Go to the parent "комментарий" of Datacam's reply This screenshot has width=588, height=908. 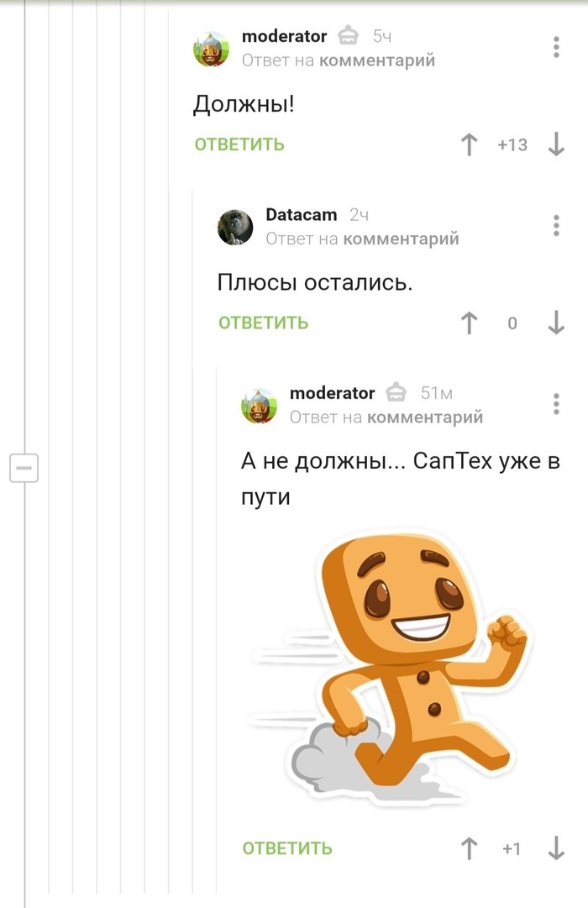[401, 239]
